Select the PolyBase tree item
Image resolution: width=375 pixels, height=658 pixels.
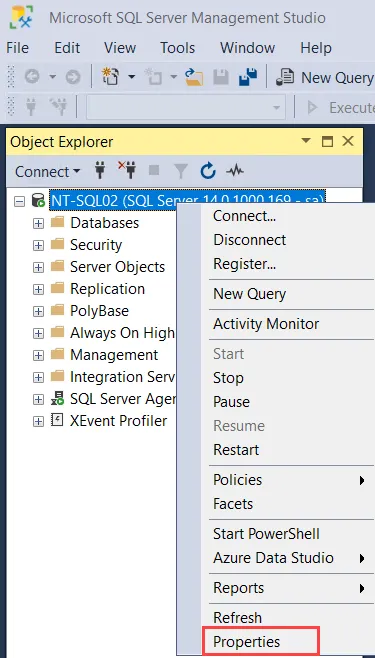[99, 311]
